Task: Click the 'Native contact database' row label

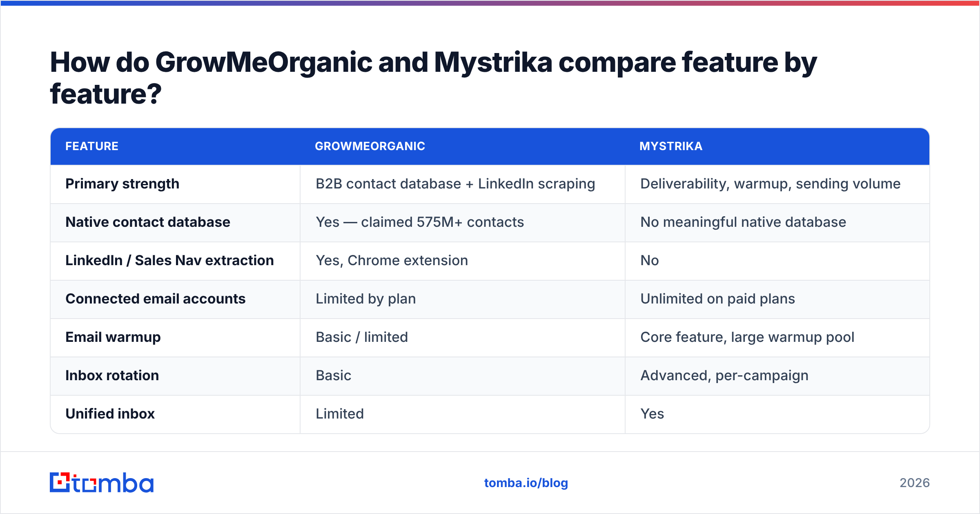Action: [148, 222]
